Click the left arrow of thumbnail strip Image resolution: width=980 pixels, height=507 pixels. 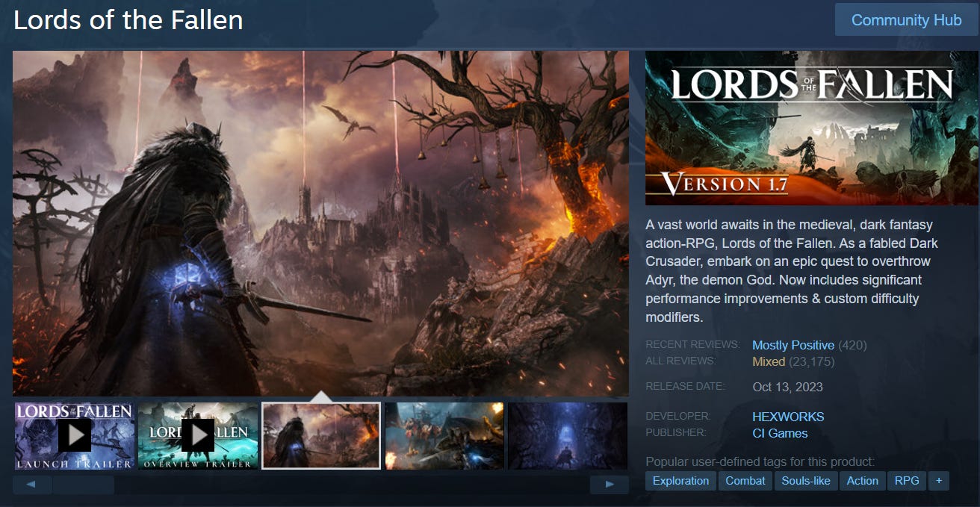point(32,485)
